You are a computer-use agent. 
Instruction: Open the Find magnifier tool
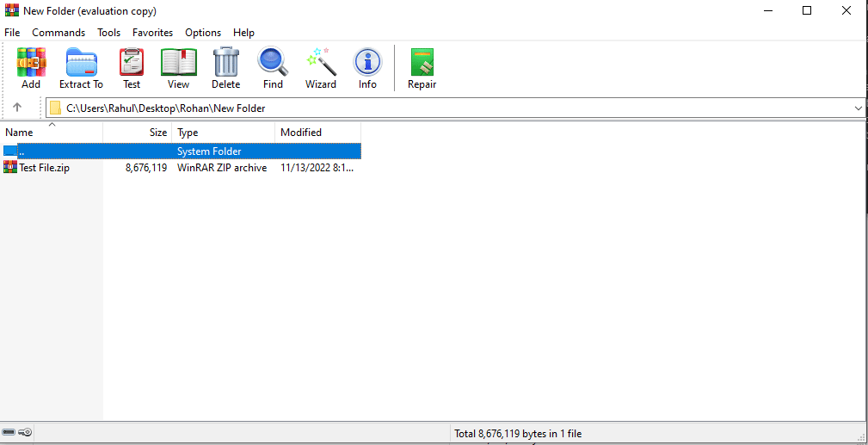tap(273, 68)
